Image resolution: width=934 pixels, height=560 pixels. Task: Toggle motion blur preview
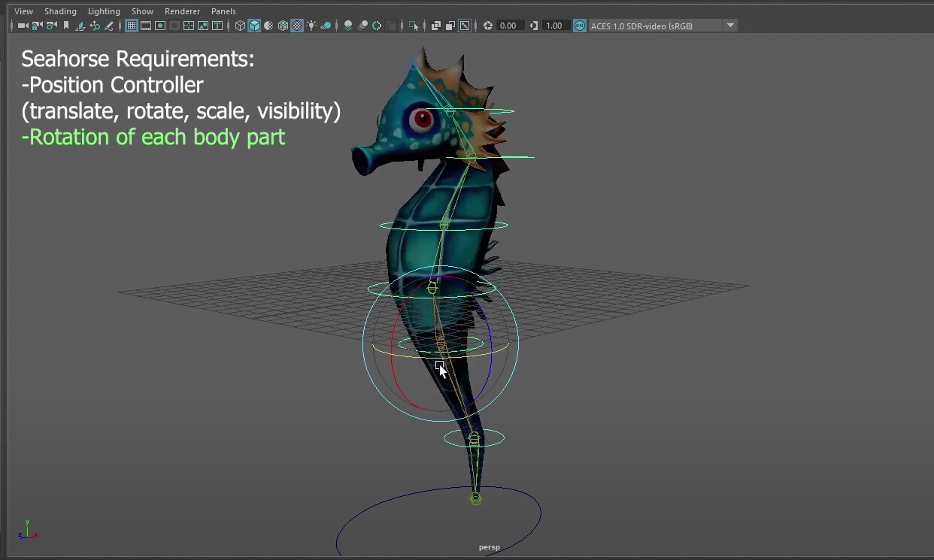[364, 25]
